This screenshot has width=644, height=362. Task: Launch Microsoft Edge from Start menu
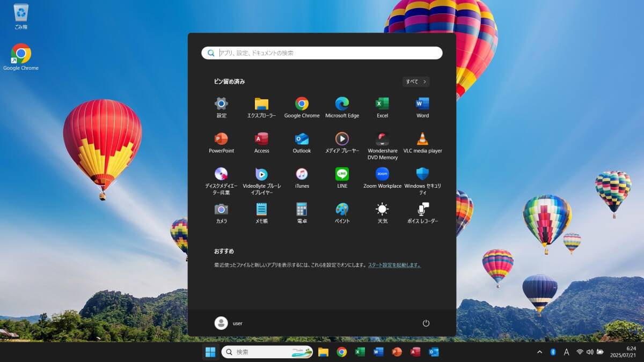point(342,107)
